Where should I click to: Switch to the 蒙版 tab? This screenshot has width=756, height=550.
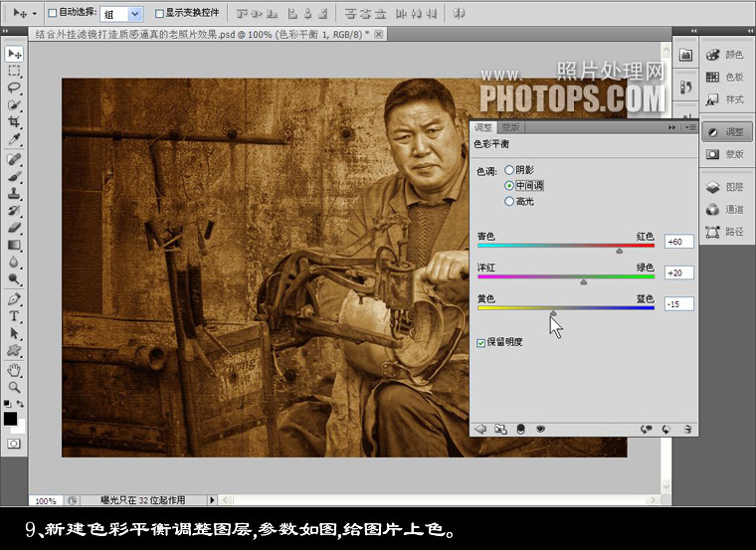(510, 127)
